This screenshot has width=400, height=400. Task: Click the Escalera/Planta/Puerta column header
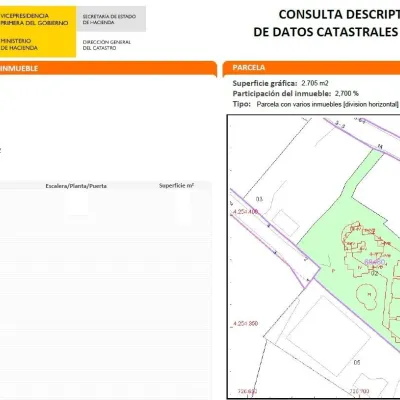76,186
